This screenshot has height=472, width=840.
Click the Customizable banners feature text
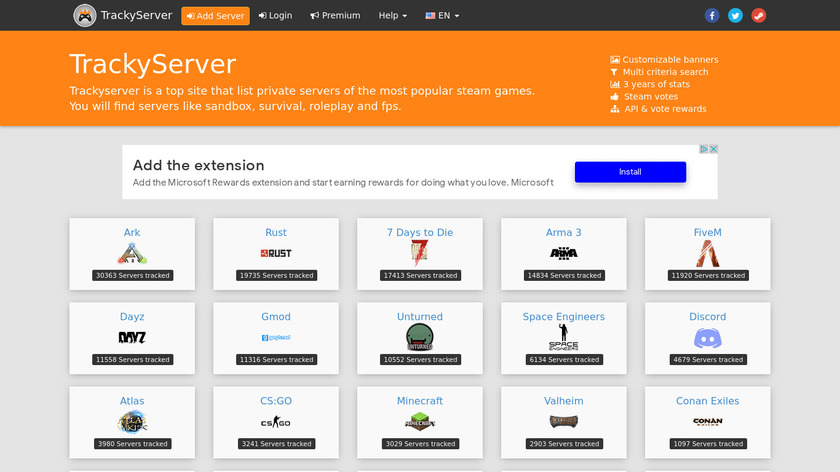tap(670, 59)
